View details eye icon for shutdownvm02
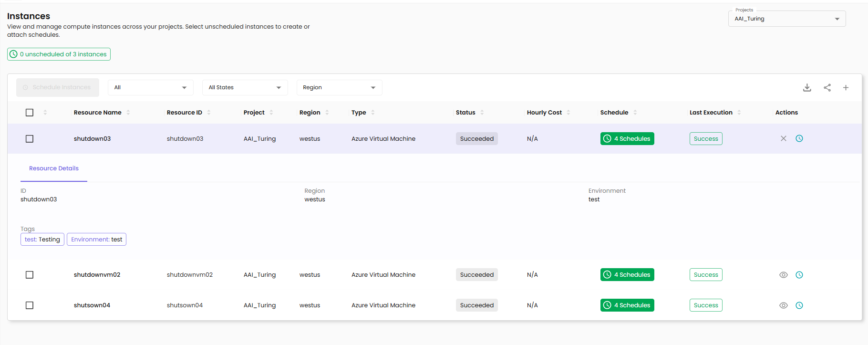The image size is (868, 345). [x=784, y=275]
